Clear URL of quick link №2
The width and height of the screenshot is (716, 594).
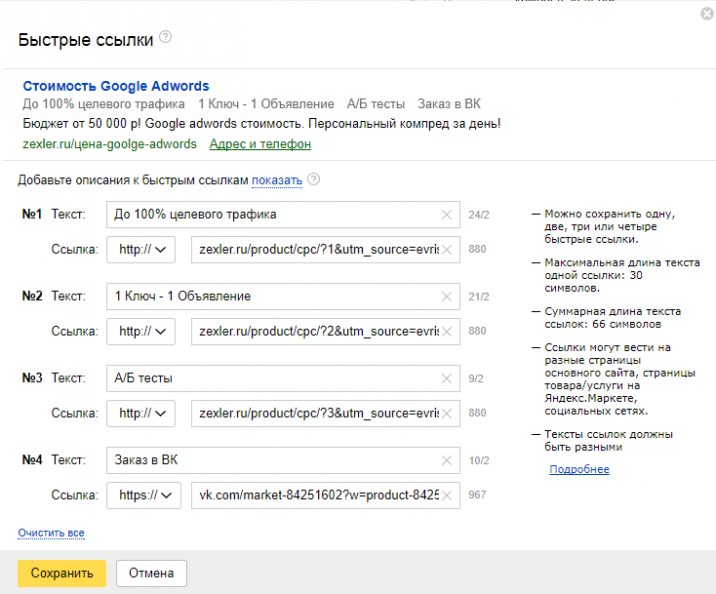pos(447,331)
